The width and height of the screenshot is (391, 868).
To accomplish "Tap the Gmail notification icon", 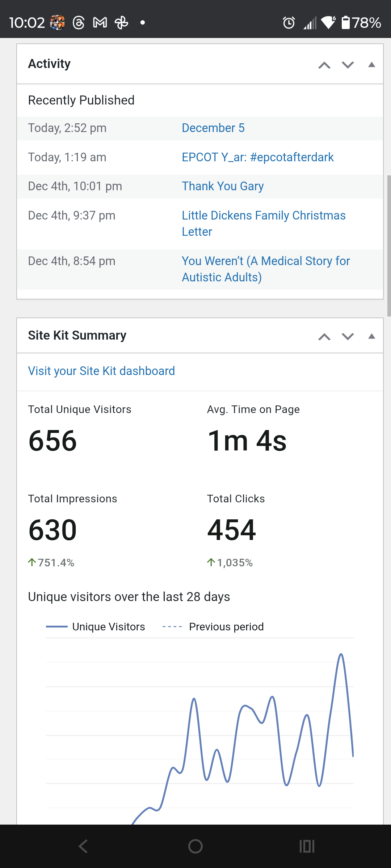I will [100, 23].
